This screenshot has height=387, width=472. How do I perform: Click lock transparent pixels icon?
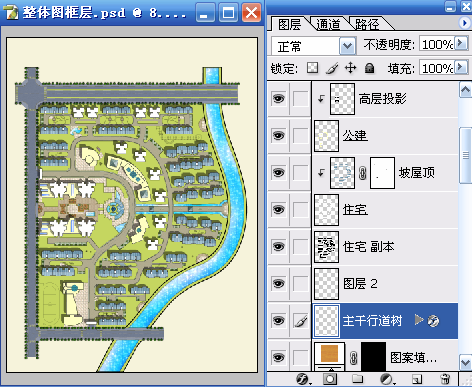click(312, 68)
